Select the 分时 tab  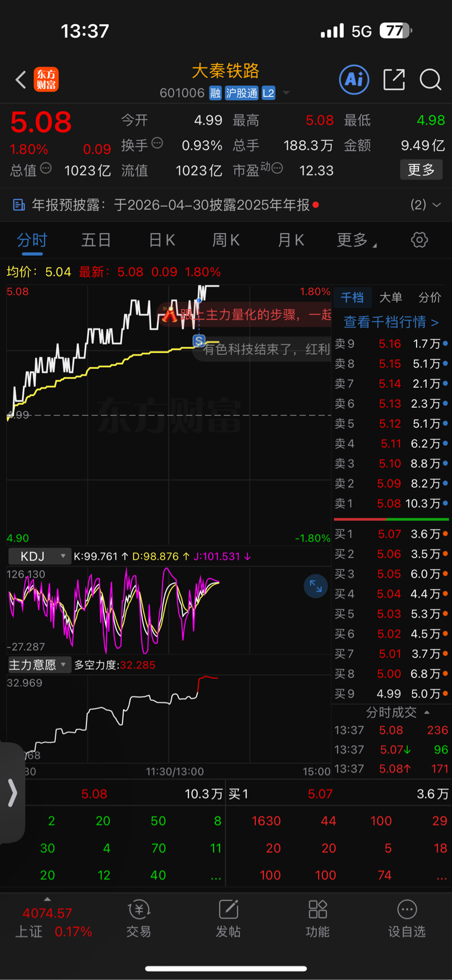coord(32,240)
